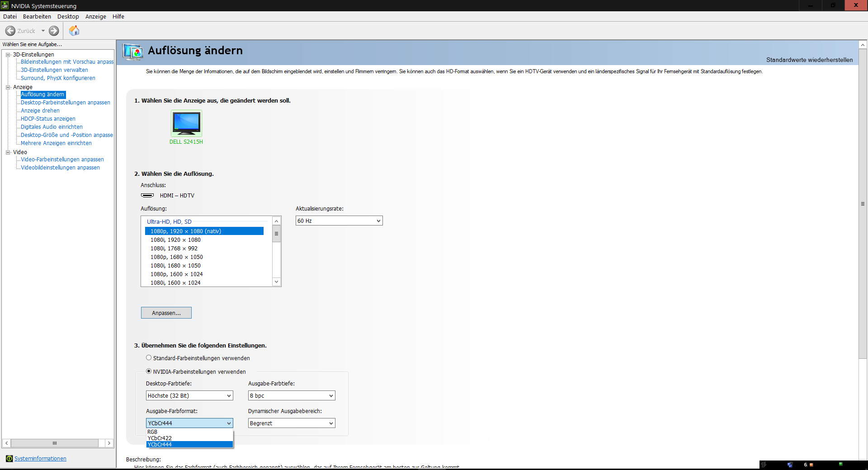Go to the home page icon

coord(74,30)
